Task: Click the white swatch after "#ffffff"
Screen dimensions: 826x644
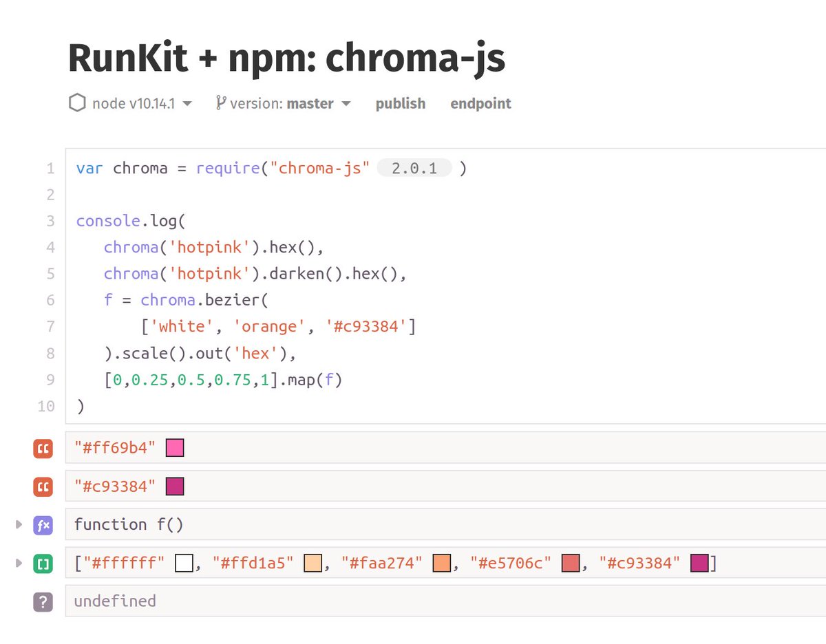Action: [x=184, y=563]
